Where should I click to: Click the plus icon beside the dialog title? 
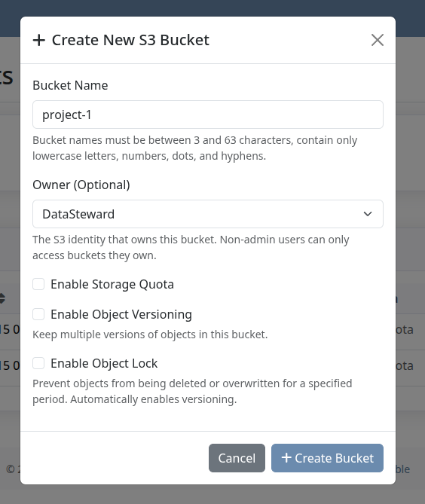[x=39, y=40]
